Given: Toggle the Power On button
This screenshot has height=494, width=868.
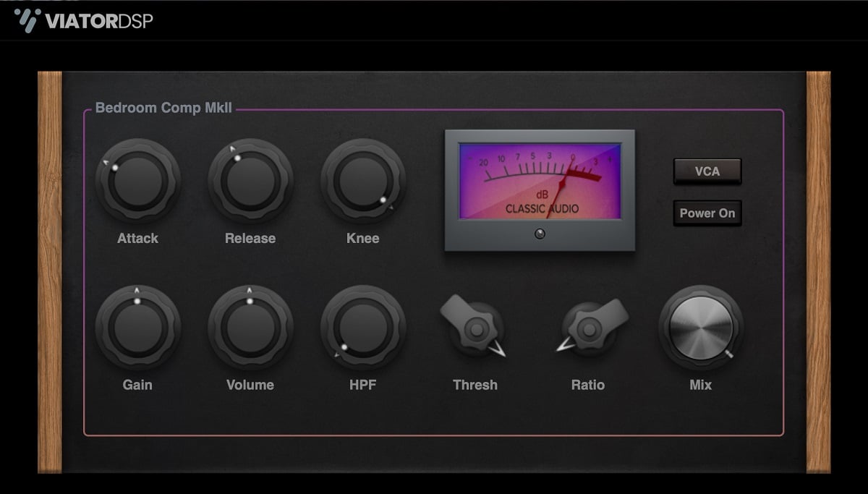Looking at the screenshot, I should (707, 213).
